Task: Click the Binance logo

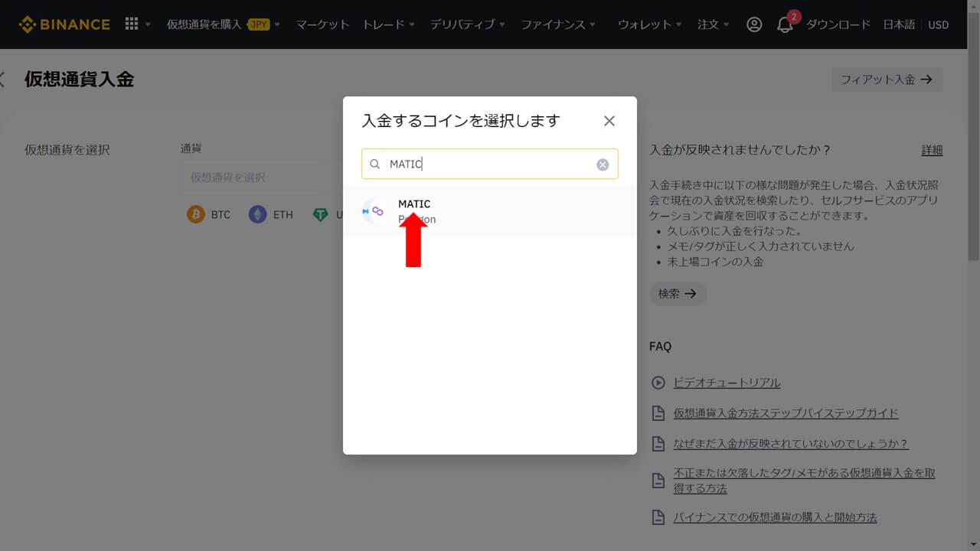Action: click(64, 24)
